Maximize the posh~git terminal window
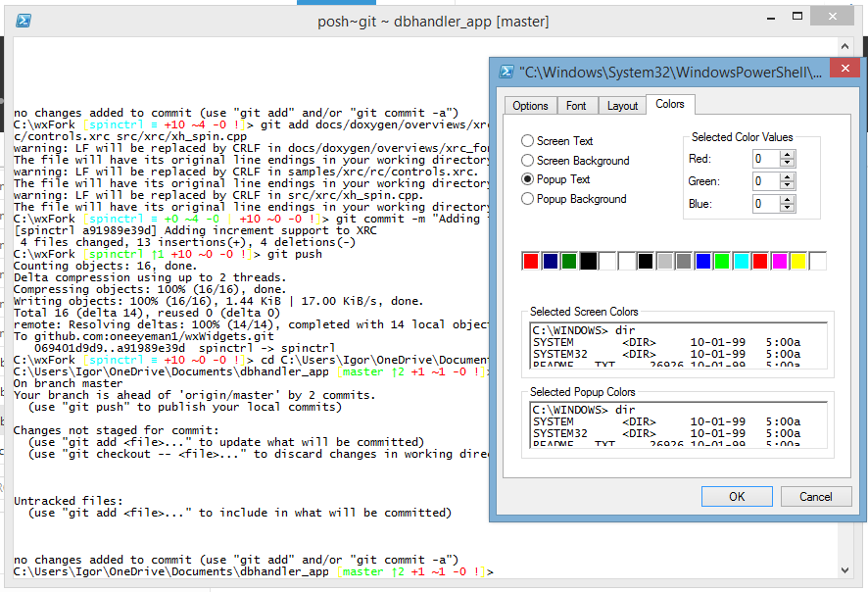 point(797,16)
